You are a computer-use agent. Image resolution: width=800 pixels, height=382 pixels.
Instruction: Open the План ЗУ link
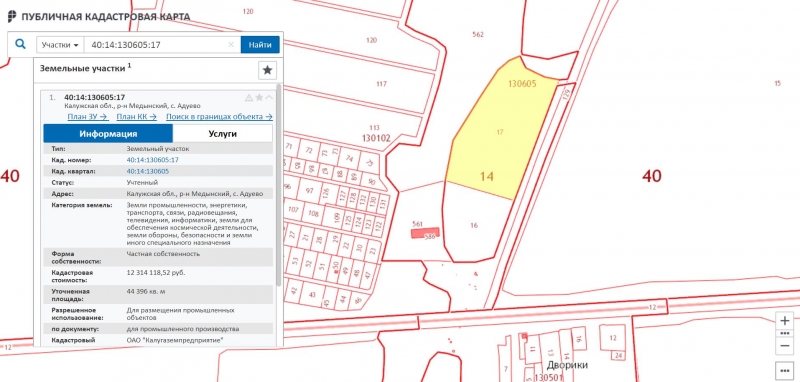(88, 117)
